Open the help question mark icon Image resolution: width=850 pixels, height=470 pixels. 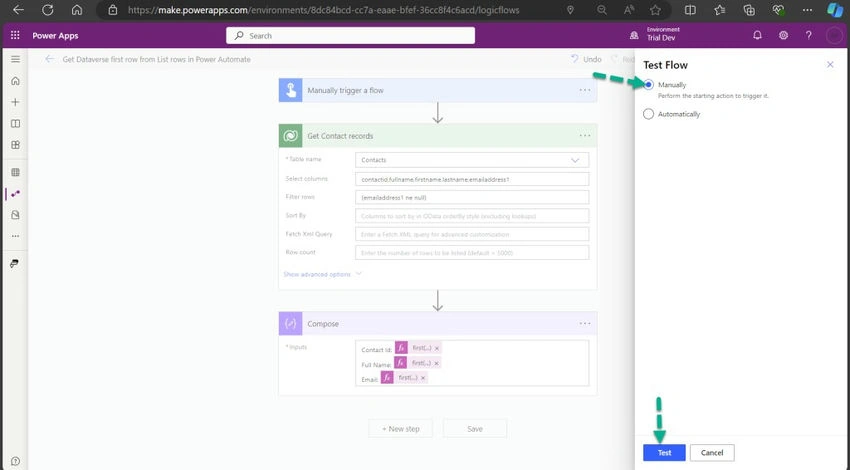click(x=808, y=35)
